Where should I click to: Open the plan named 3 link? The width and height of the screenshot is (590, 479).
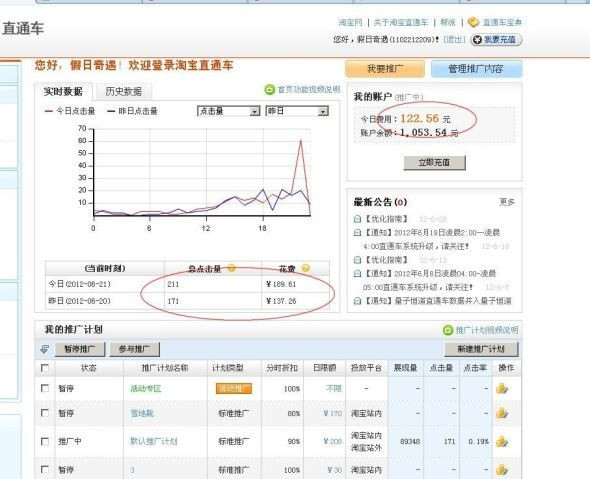(132, 470)
